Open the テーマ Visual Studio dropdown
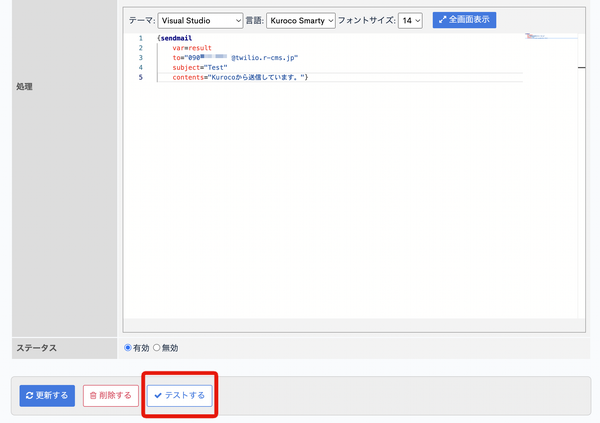Image resolution: width=600 pixels, height=423 pixels. point(200,21)
